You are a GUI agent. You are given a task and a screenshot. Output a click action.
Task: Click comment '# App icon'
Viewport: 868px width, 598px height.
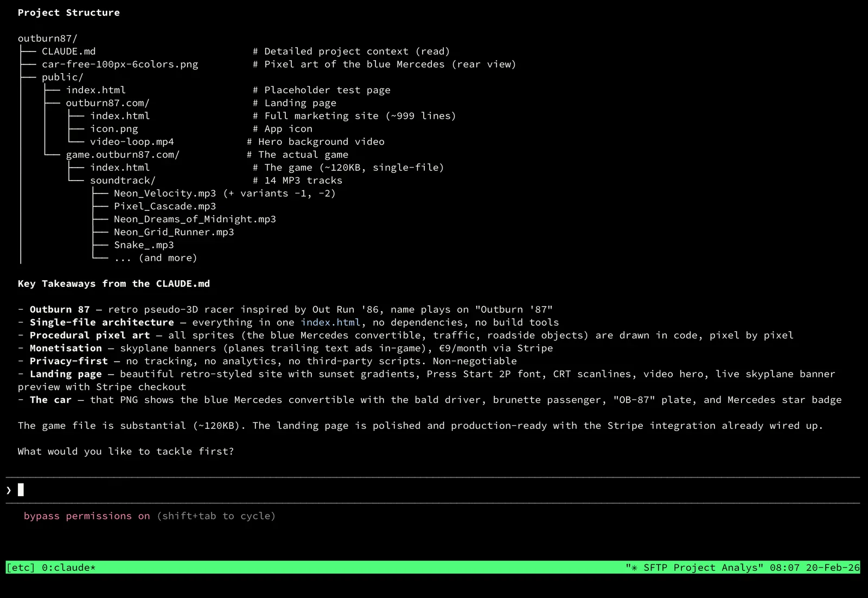click(x=283, y=129)
